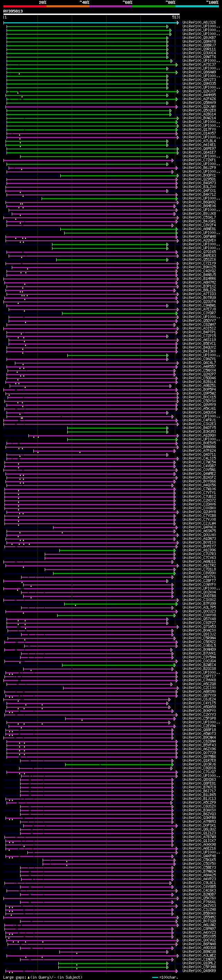Select hit label UniRef100_Q2KJX7

pos(199,91)
